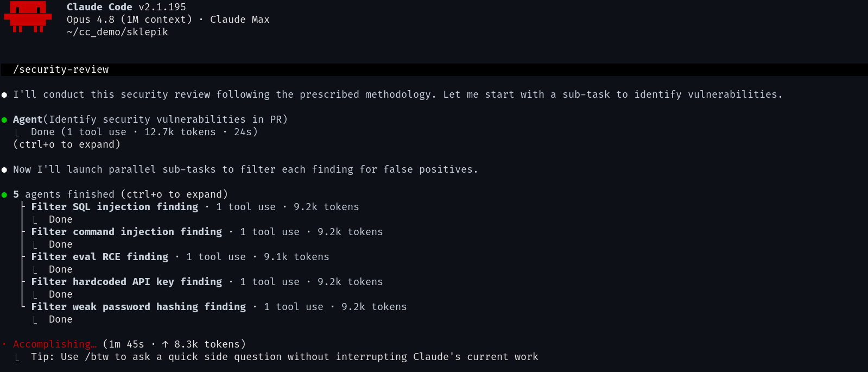868x372 pixels.
Task: Click the /security-review command input line
Action: (434, 70)
